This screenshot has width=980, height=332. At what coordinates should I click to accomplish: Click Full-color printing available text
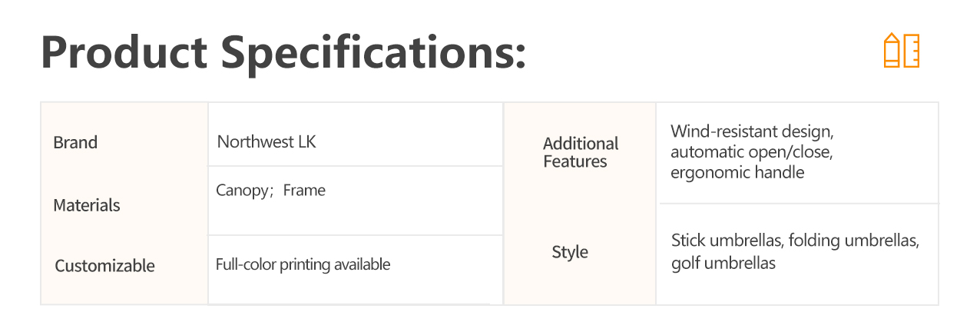point(303,265)
